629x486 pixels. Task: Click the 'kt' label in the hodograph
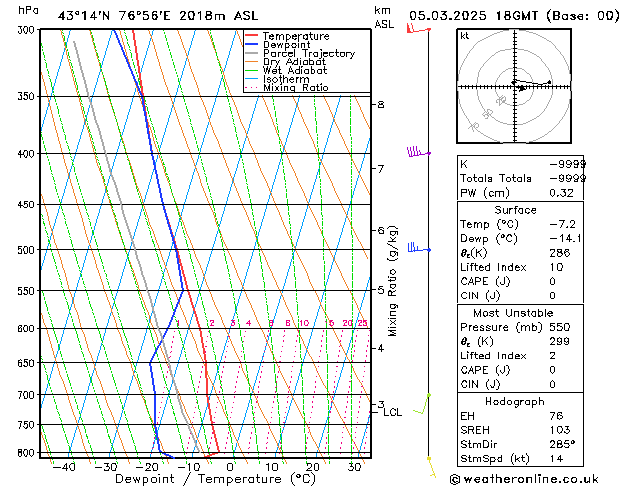click(x=465, y=36)
